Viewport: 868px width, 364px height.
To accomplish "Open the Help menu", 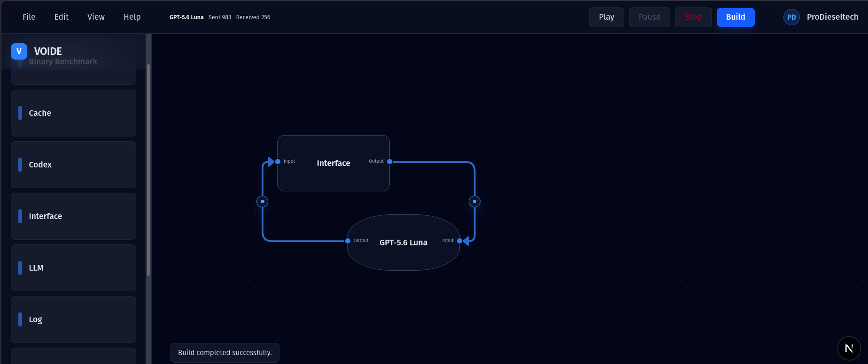I will point(132,17).
